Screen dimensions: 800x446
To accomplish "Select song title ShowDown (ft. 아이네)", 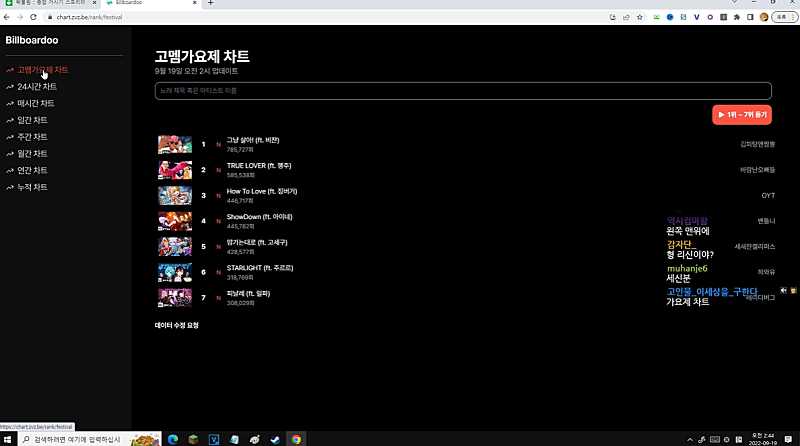I will (259, 217).
